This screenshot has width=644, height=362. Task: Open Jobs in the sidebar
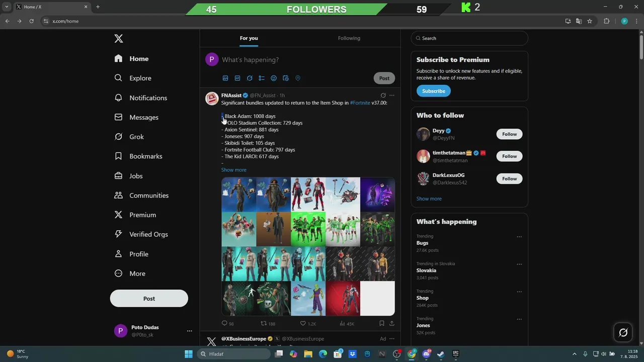(128, 176)
